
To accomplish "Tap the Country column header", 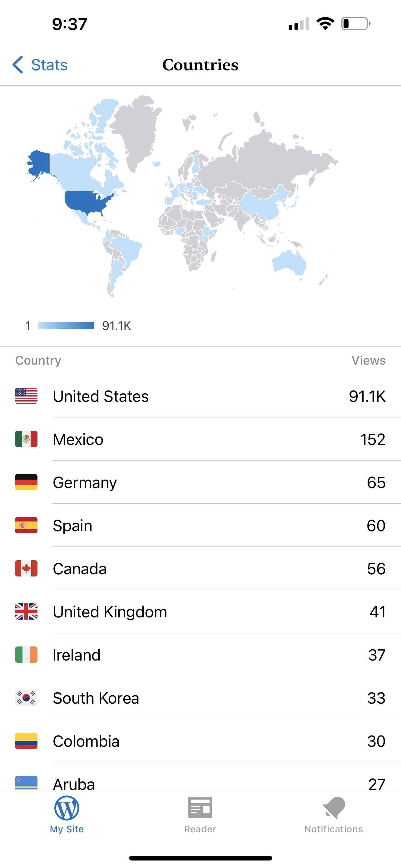I will [38, 360].
